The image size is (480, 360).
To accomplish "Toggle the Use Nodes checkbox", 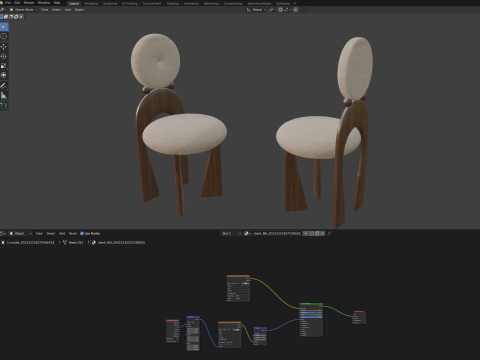I will (82, 234).
